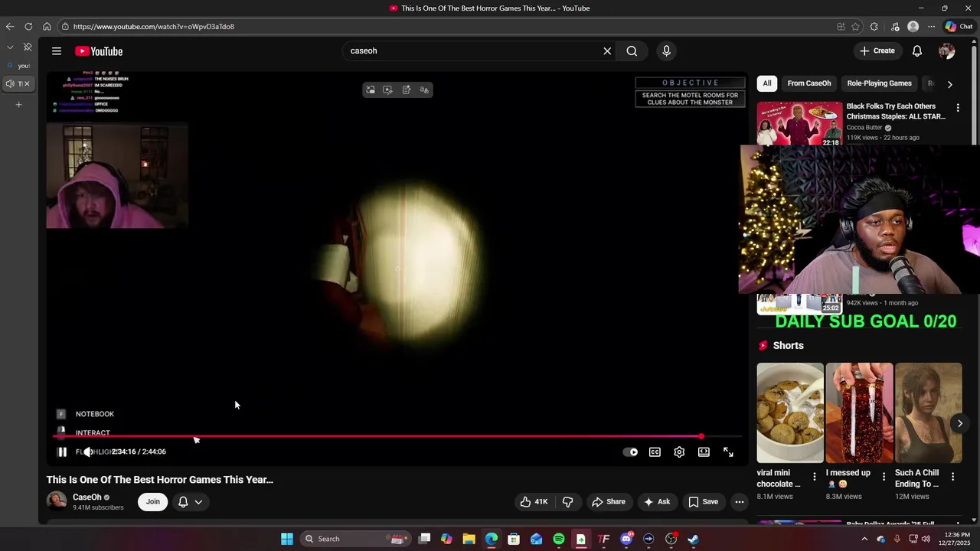The height and width of the screenshot is (551, 980).
Task: Open the CaseOh channel avatar
Action: [x=57, y=501]
